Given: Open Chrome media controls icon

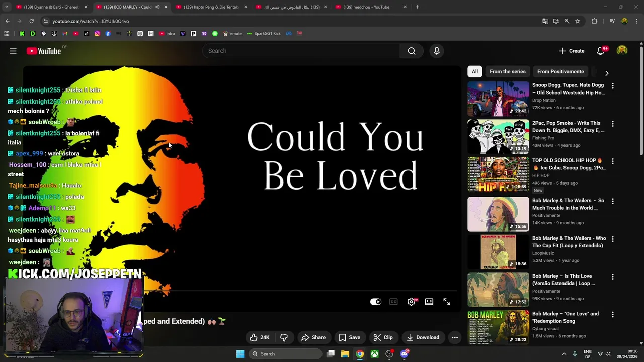Looking at the screenshot, I should [x=612, y=21].
